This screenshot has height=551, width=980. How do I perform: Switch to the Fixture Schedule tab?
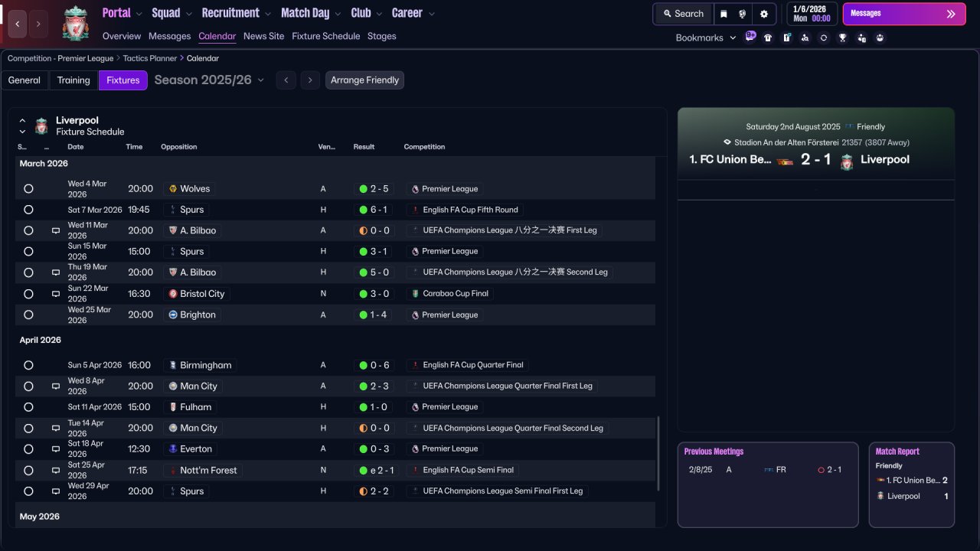coord(325,36)
